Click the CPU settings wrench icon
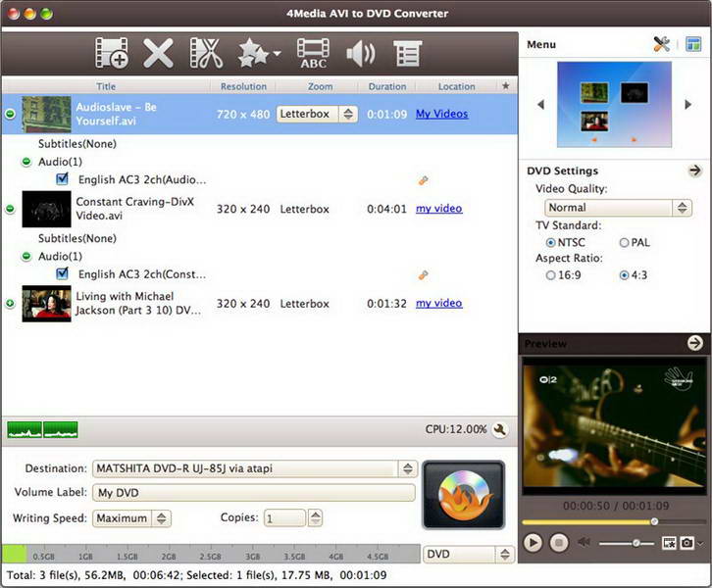This screenshot has width=712, height=588. click(x=499, y=429)
